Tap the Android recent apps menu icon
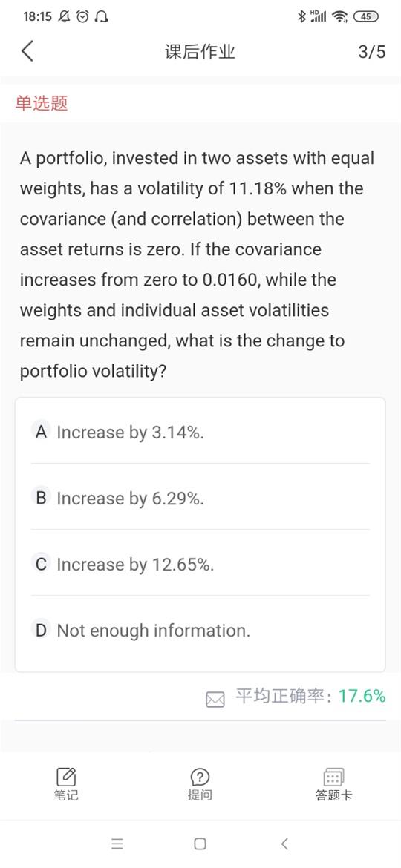401x868 pixels. (x=117, y=844)
